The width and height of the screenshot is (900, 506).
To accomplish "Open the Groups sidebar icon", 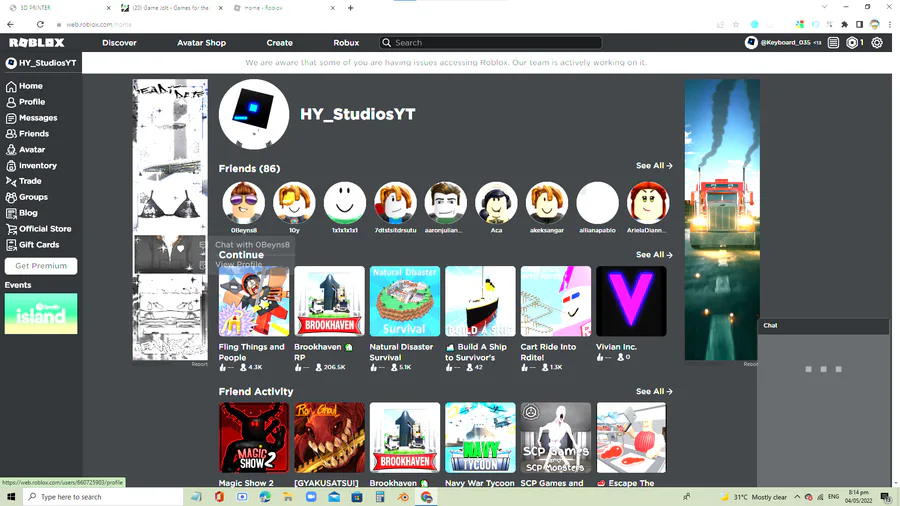I will pos(11,197).
